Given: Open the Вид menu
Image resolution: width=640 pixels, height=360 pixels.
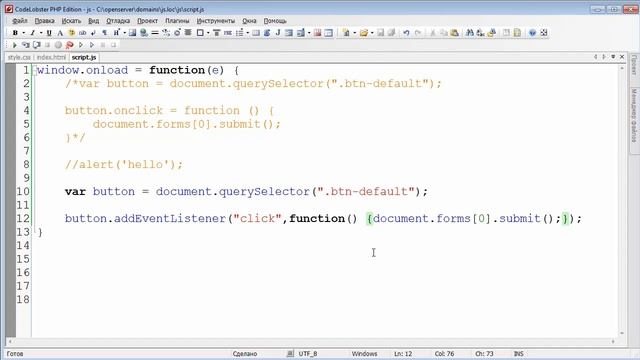Looking at the screenshot, I should (x=93, y=21).
